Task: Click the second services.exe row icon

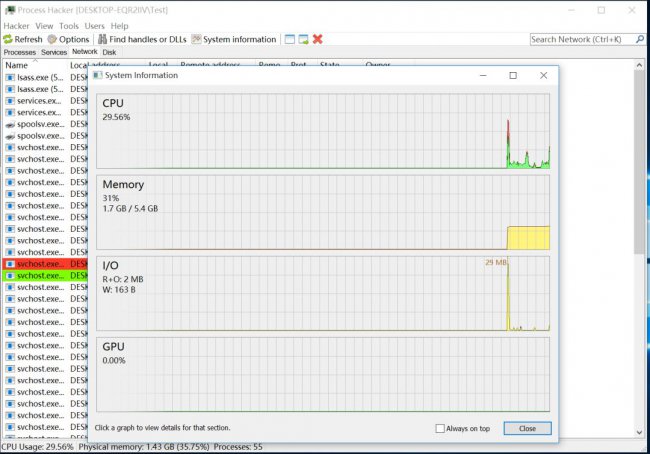Action: point(10,112)
